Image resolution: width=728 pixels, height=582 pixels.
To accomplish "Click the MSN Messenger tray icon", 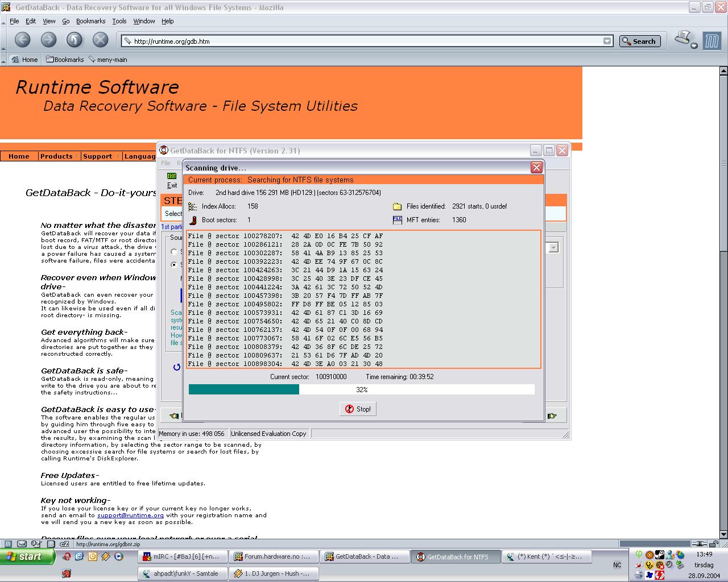I will pyautogui.click(x=670, y=555).
